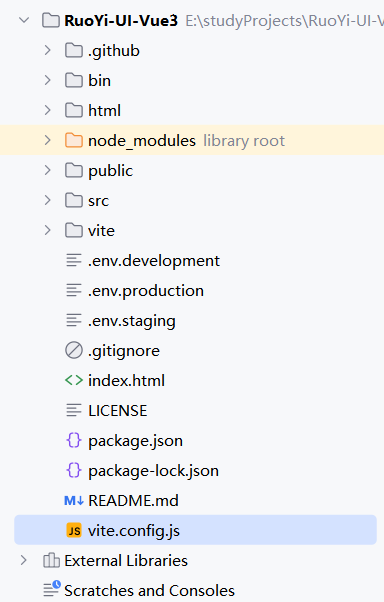Select the .env.development file name

(x=154, y=261)
